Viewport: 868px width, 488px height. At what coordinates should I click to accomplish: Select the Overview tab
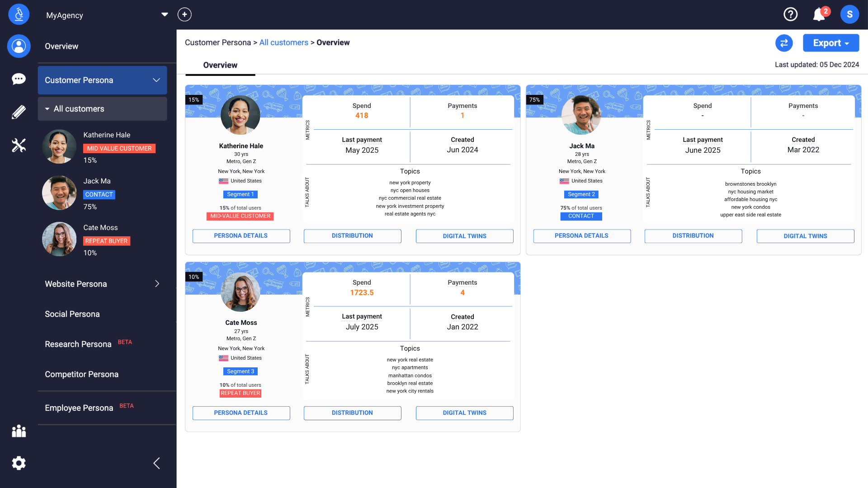(x=220, y=65)
